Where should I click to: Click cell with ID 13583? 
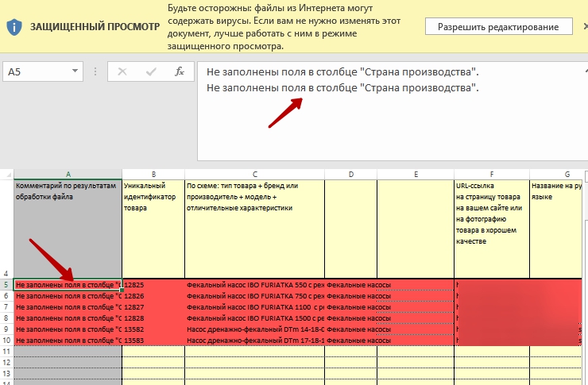pyautogui.click(x=153, y=341)
